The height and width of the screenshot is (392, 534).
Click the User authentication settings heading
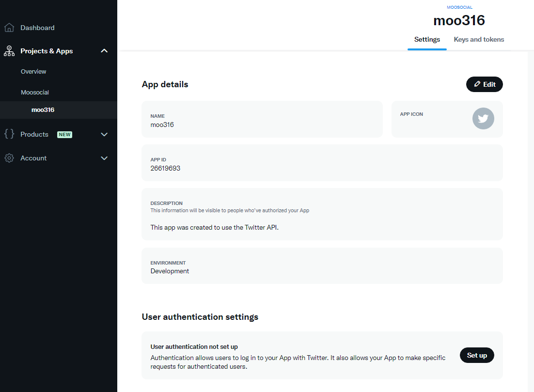(200, 317)
